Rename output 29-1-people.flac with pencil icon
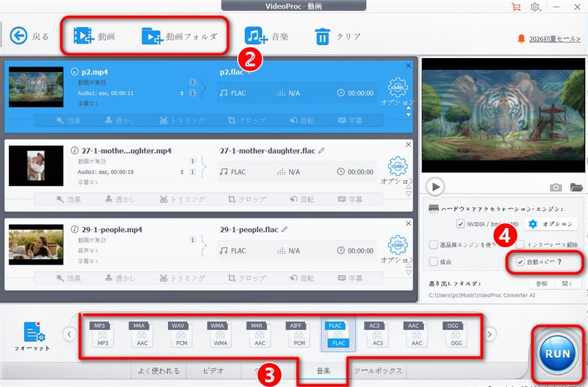588x387 pixels. (x=284, y=229)
